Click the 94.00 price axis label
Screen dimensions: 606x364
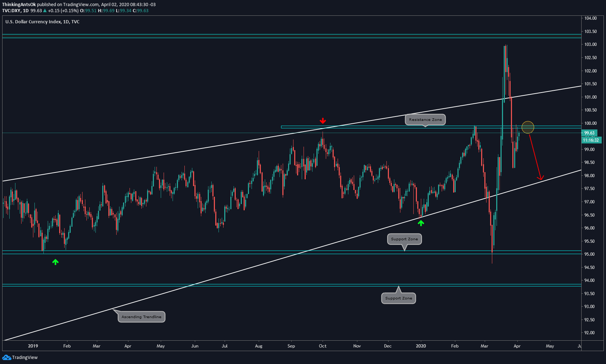point(589,280)
